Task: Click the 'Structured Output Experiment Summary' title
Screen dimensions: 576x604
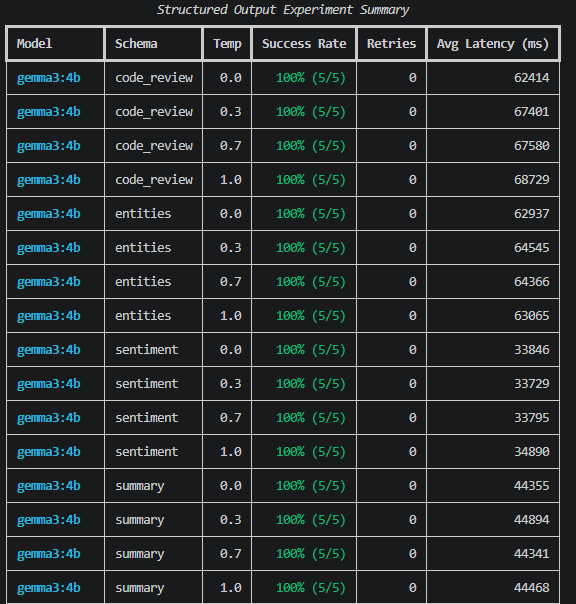Action: [x=283, y=10]
